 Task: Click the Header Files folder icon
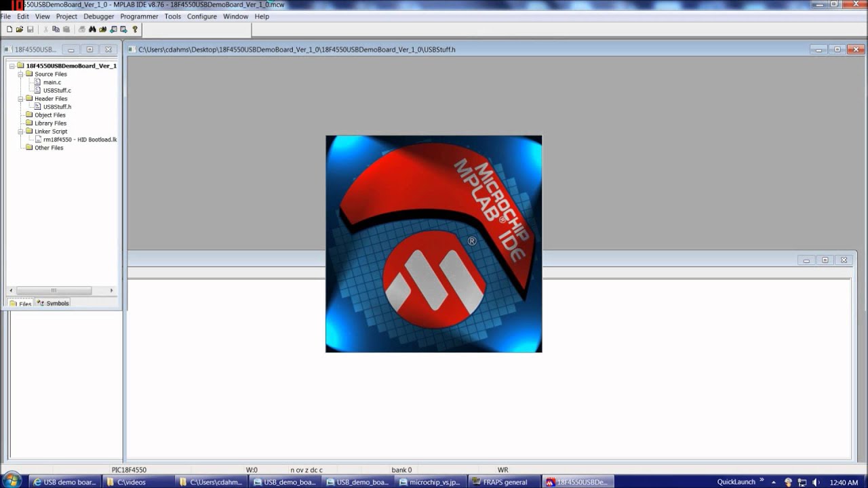29,98
